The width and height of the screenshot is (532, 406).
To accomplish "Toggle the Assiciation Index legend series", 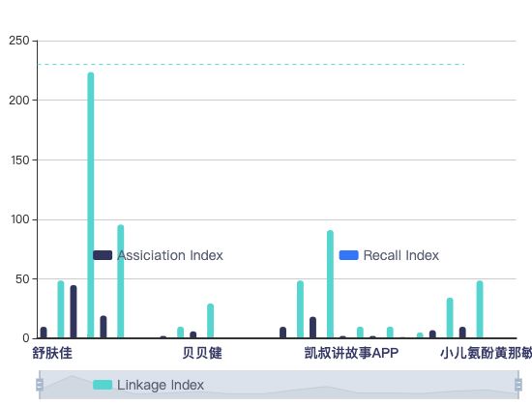I will click(158, 255).
